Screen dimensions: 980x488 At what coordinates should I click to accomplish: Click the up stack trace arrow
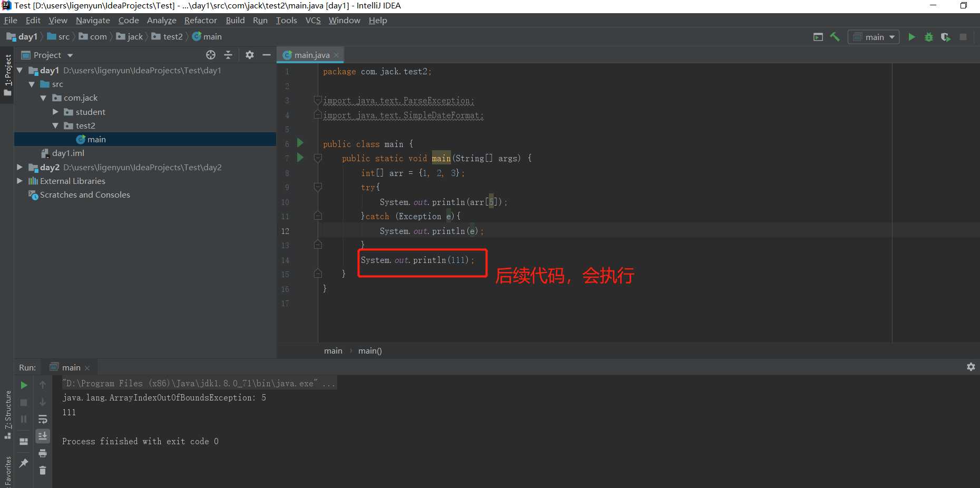tap(43, 385)
